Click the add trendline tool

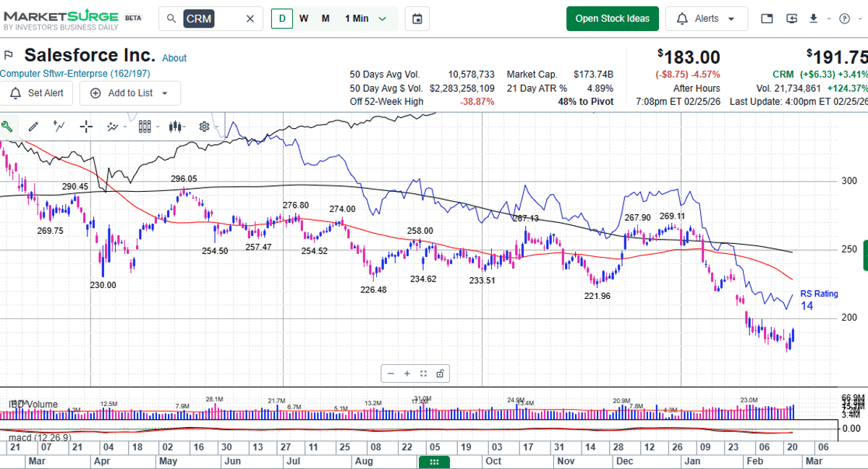[x=58, y=126]
